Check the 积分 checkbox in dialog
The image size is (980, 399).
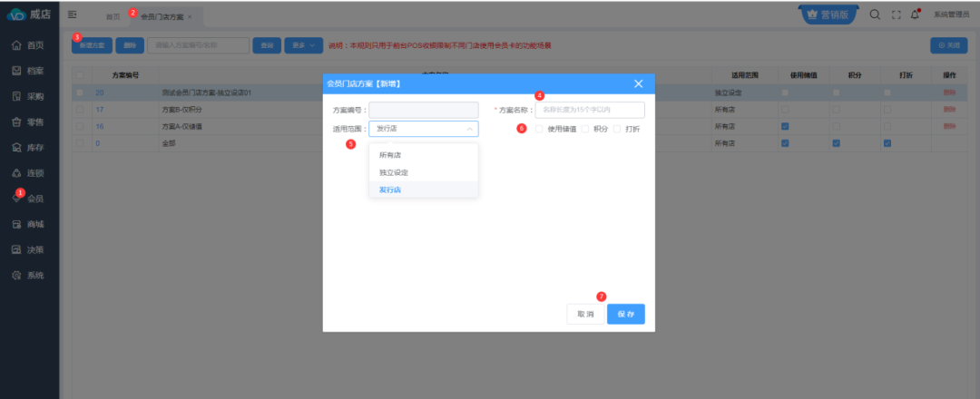tap(585, 129)
